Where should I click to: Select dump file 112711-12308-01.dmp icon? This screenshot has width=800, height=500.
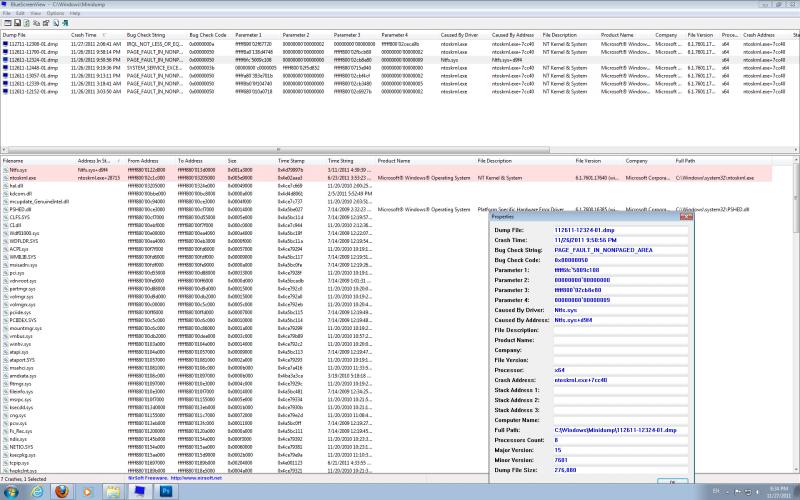click(6, 44)
